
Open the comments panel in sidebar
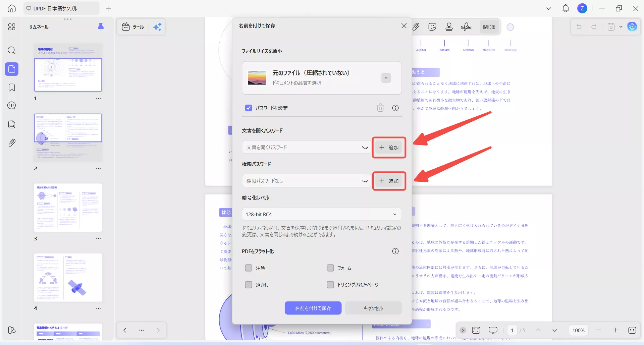[12, 105]
